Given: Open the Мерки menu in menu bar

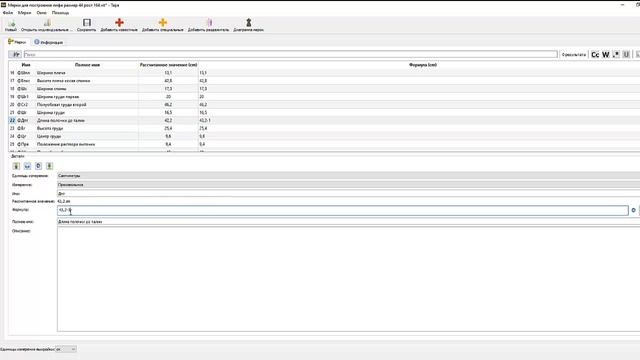Looking at the screenshot, I should [24, 13].
